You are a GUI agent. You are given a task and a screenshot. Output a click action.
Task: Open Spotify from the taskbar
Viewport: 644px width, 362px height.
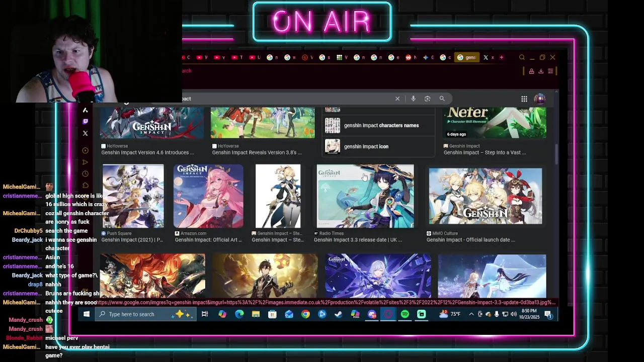[405, 314]
